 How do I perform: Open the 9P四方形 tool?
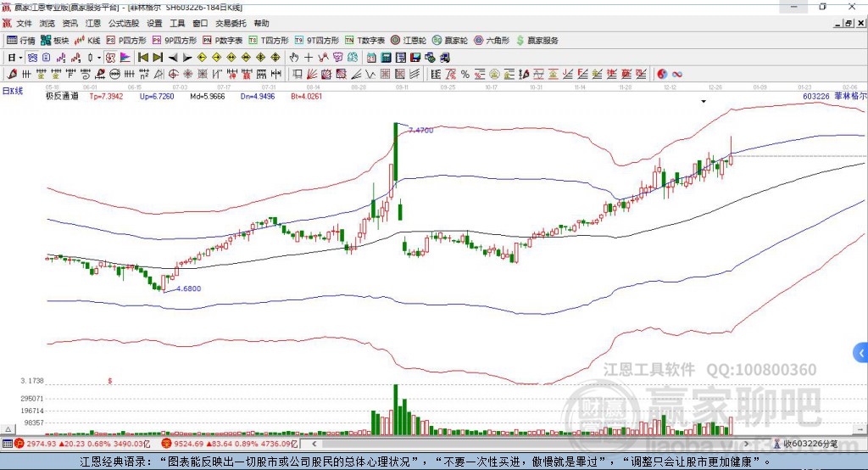click(175, 41)
